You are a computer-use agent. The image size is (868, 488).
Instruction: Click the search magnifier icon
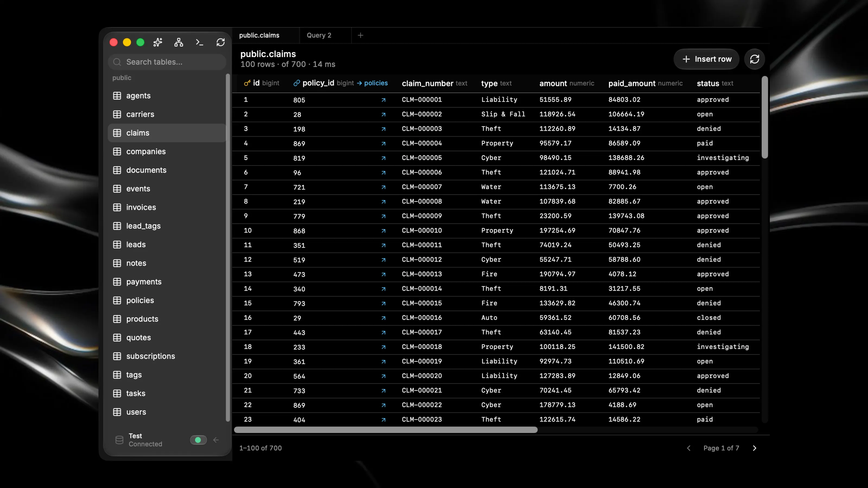(117, 62)
